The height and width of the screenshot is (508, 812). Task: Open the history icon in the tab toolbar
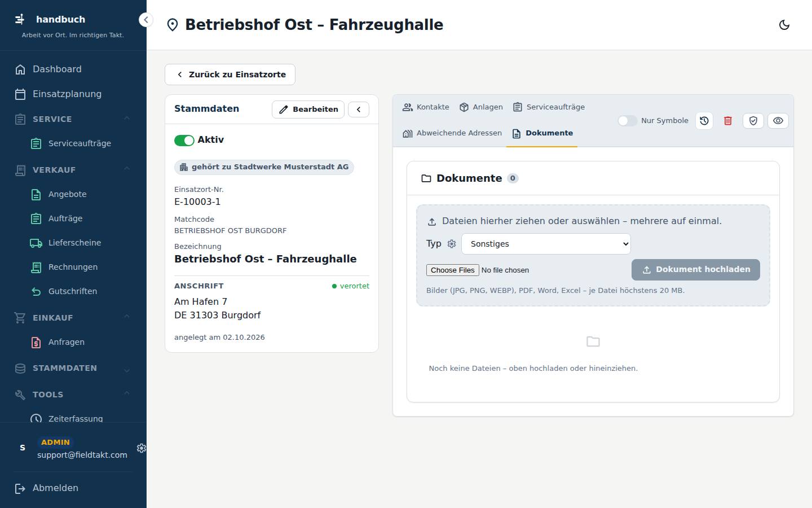704,121
